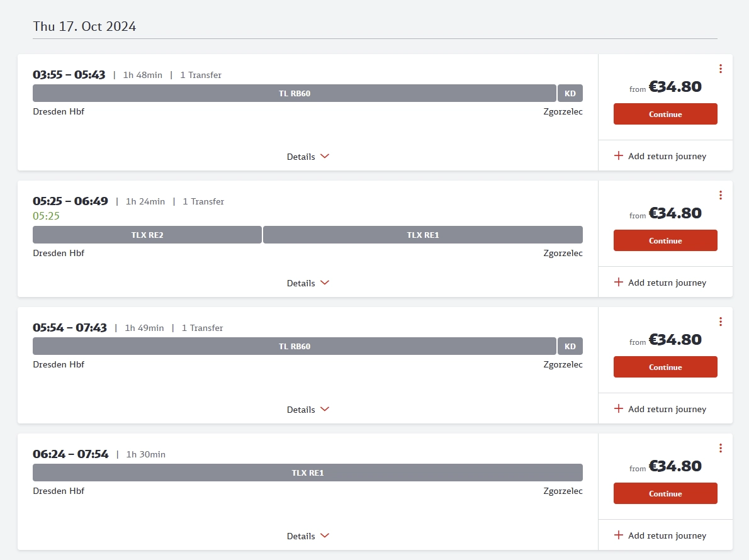The height and width of the screenshot is (560, 749).
Task: Click plus icon to add return for 06:24 trip
Action: [618, 535]
